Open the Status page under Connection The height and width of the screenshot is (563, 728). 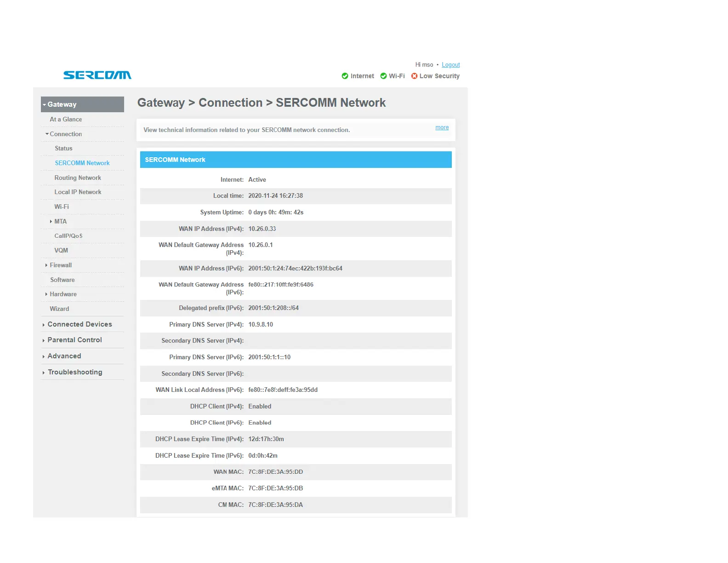(x=63, y=148)
